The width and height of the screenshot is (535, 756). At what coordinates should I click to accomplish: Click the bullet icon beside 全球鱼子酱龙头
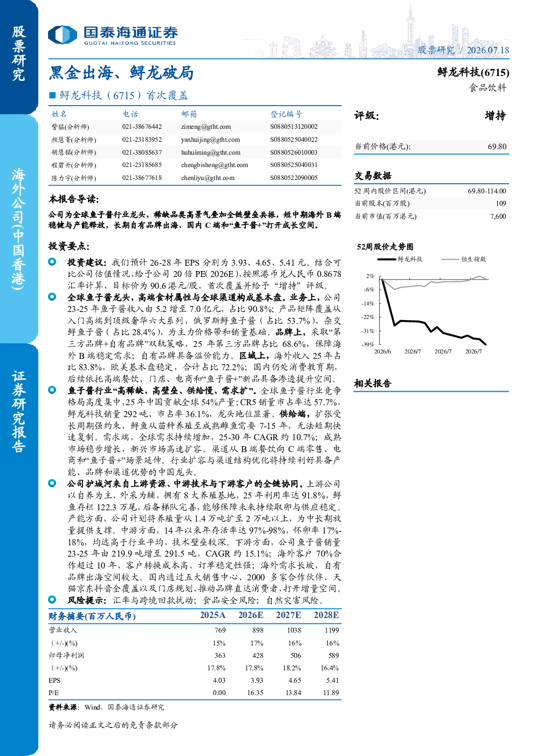(x=52, y=297)
